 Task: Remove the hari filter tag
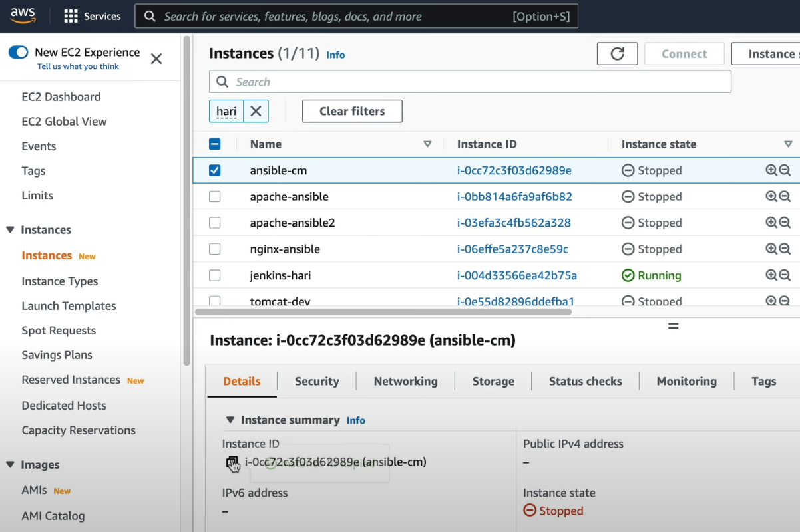256,111
